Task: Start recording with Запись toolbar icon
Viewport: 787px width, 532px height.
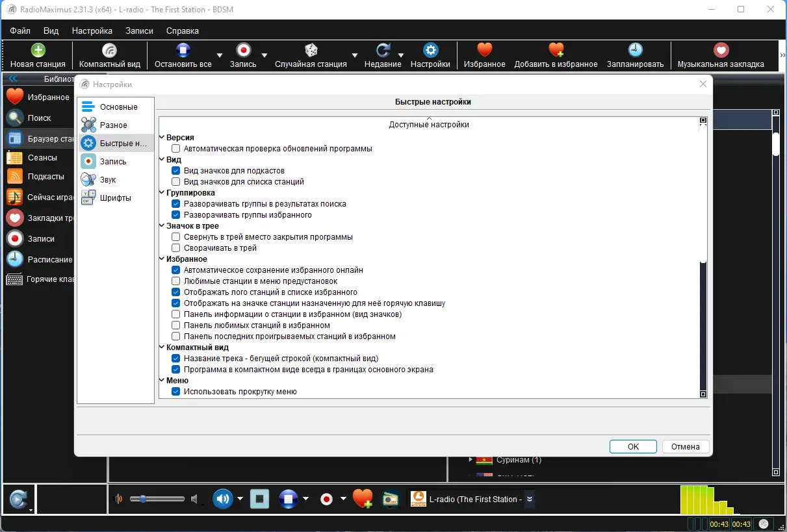Action: tap(243, 51)
